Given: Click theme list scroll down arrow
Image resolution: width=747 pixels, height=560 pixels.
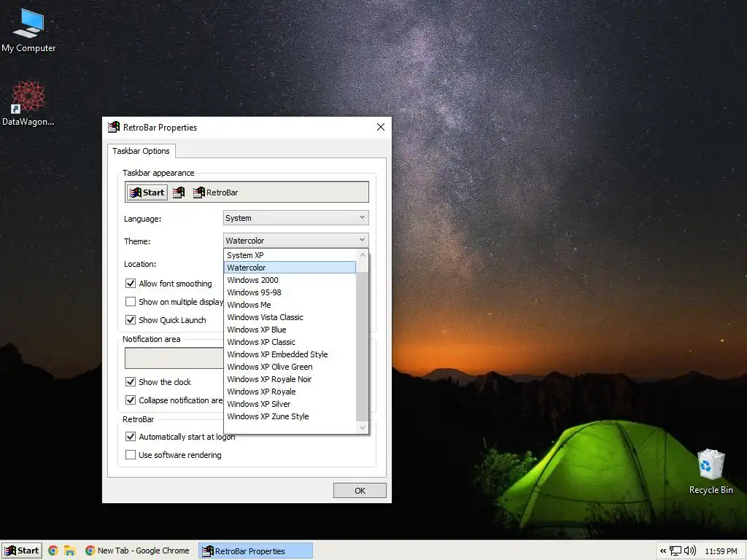Looking at the screenshot, I should click(x=363, y=427).
